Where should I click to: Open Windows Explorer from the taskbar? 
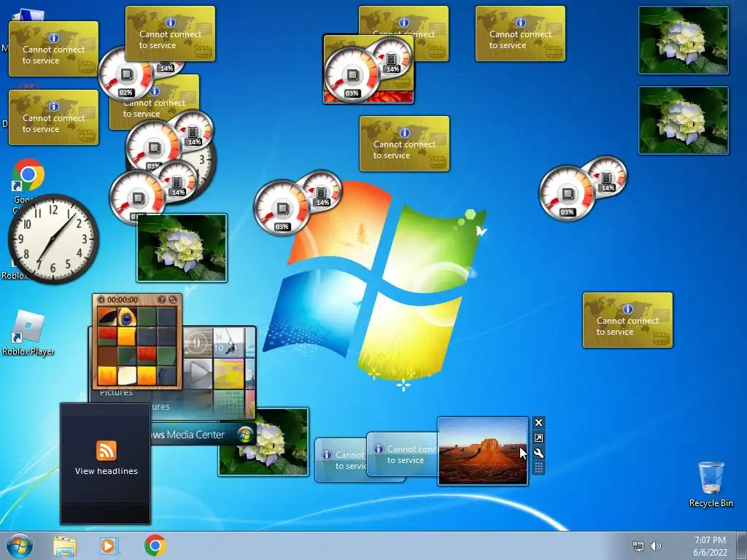(x=65, y=546)
